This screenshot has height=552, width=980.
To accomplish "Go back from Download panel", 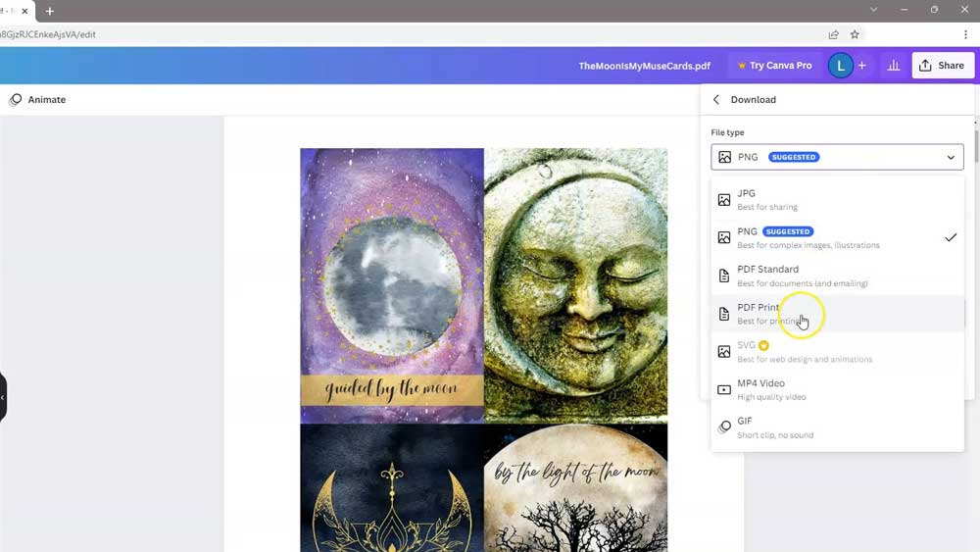I will 716,99.
